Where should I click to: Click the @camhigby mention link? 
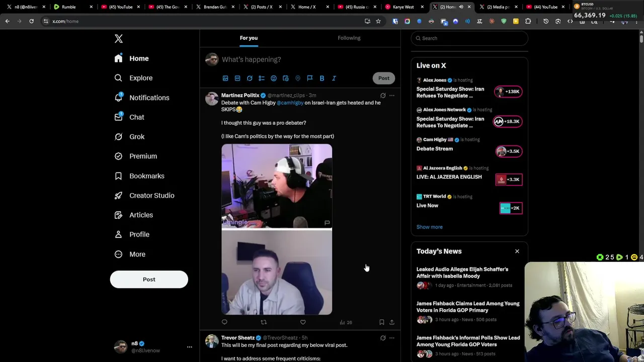(290, 103)
